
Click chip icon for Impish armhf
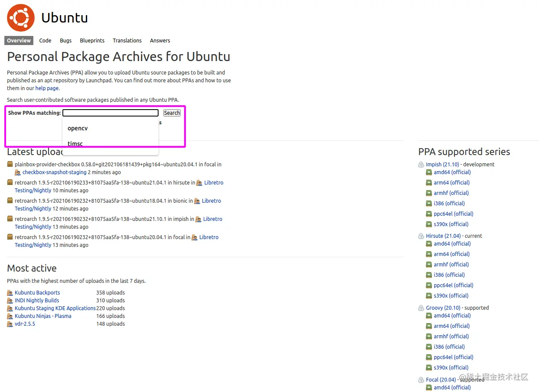click(x=429, y=193)
